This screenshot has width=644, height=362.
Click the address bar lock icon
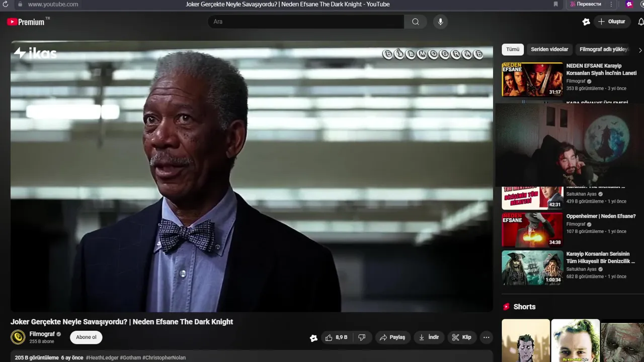point(20,4)
